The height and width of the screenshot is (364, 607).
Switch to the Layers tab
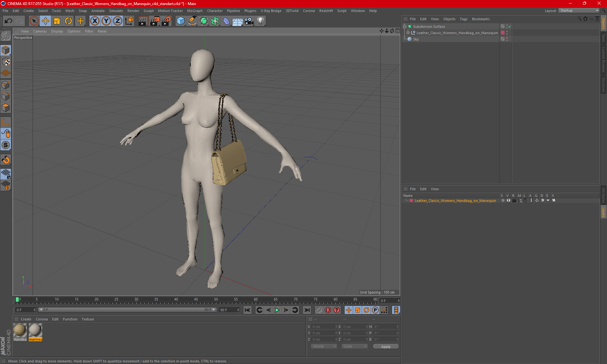coord(604,212)
